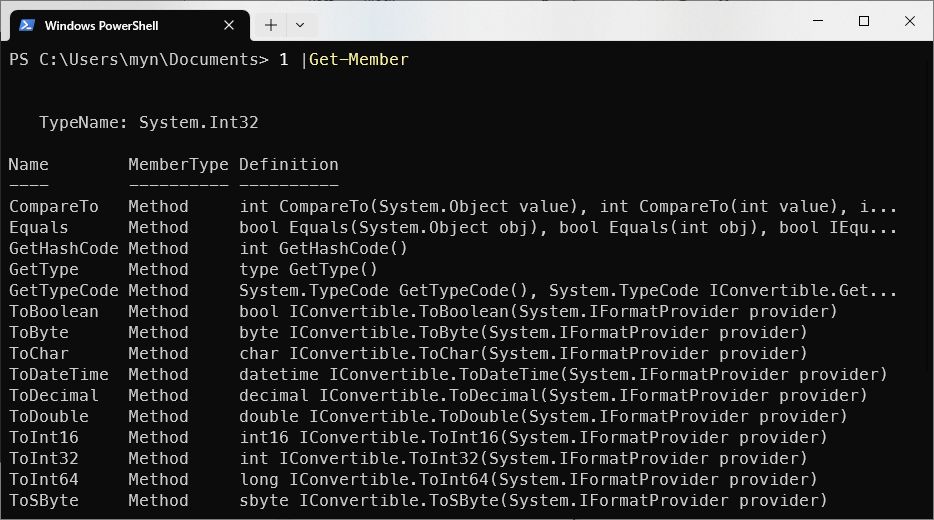Click the ToInt32 method name
Screen dimensions: 934x520
pyautogui.click(x=43, y=459)
